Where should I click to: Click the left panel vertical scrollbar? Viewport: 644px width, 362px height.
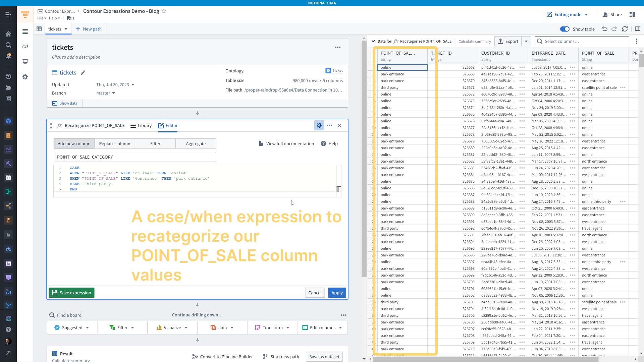tap(364, 159)
